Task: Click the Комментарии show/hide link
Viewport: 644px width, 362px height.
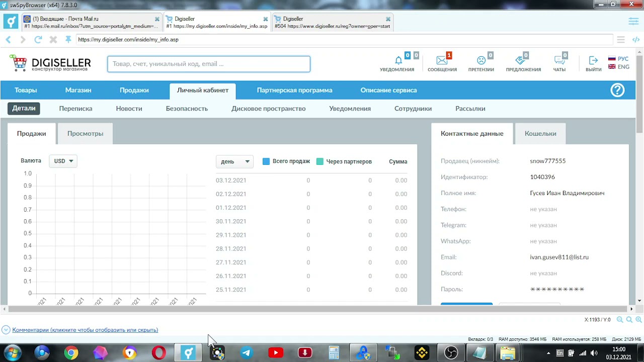Action: pos(85,330)
